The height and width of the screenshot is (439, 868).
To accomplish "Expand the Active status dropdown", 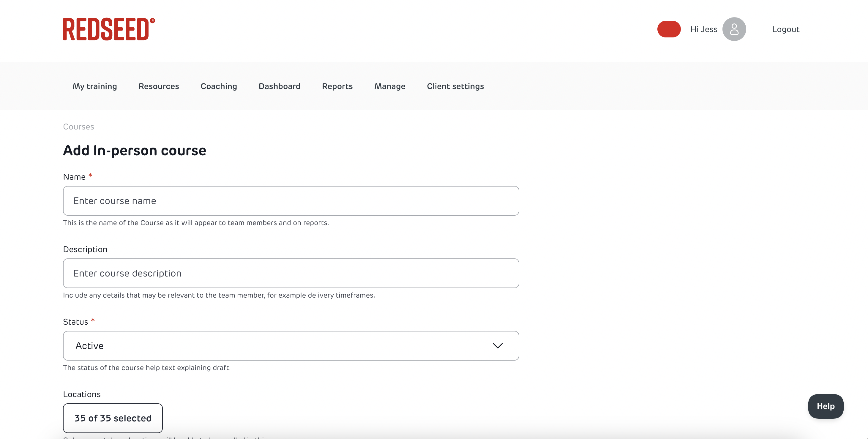I will coord(291,346).
